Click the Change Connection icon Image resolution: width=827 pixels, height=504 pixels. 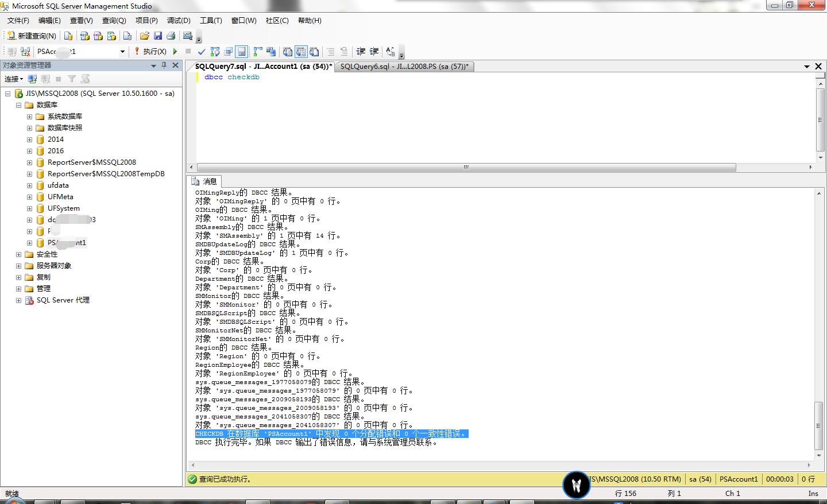point(25,52)
